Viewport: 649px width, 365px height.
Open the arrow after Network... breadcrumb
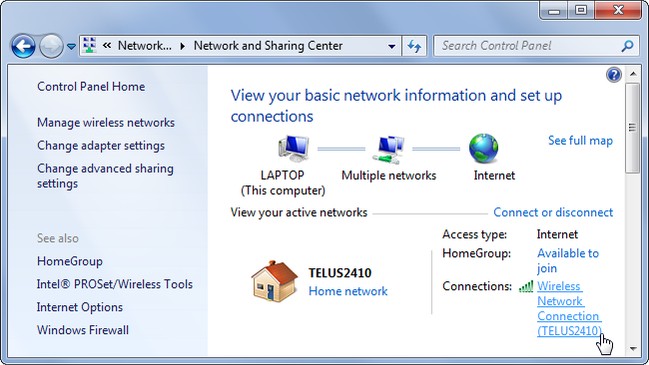point(183,46)
